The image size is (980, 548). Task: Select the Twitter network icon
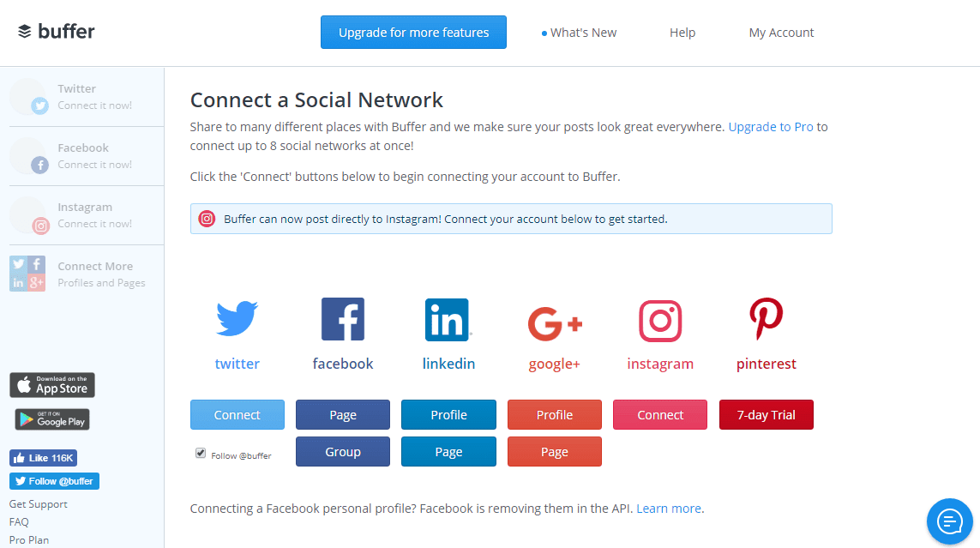coord(237,319)
